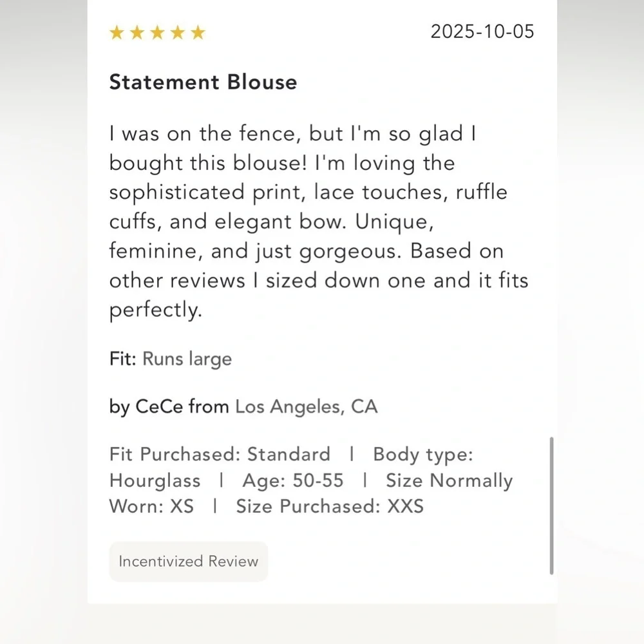Click the second gold rating star
644x644 pixels.
[x=137, y=32]
